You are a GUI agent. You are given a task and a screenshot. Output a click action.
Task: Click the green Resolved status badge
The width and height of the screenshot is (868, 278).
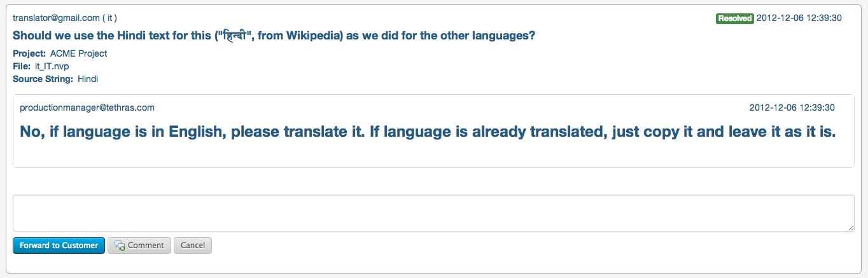(735, 18)
